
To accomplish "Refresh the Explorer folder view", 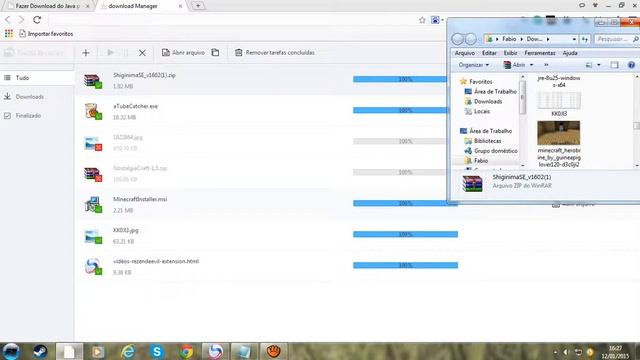I will pos(585,39).
